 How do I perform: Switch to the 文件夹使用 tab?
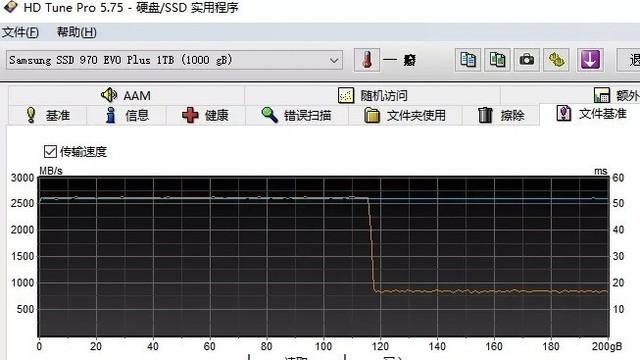[405, 115]
